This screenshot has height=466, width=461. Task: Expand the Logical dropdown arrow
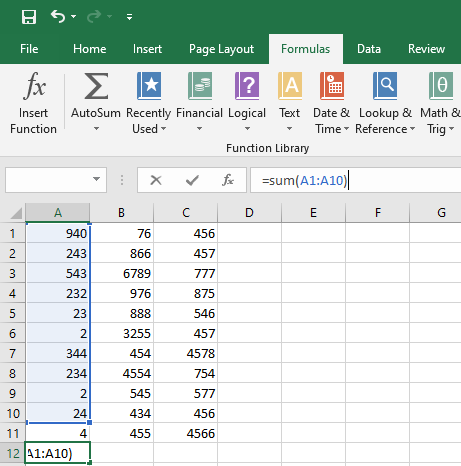tap(247, 129)
